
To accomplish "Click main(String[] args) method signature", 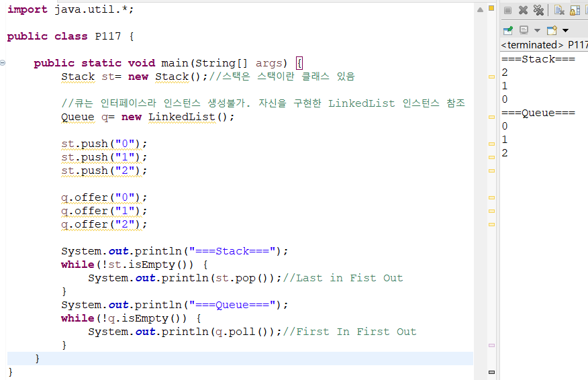I will pyautogui.click(x=224, y=63).
